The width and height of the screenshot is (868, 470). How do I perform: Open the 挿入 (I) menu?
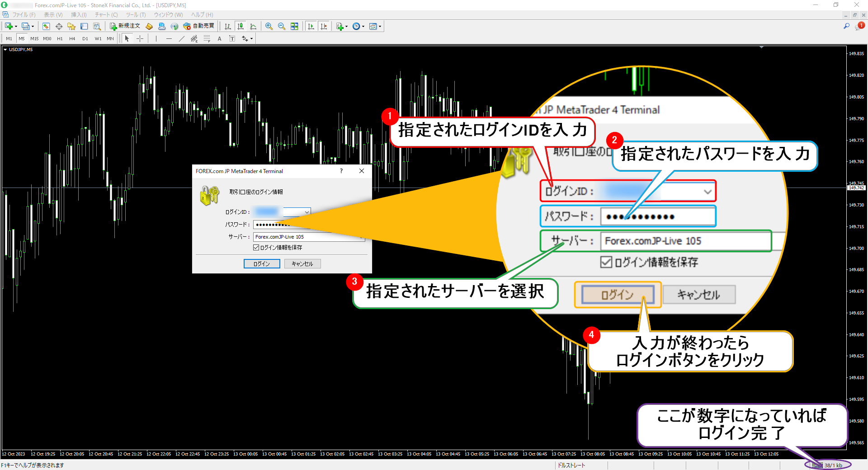click(79, 15)
